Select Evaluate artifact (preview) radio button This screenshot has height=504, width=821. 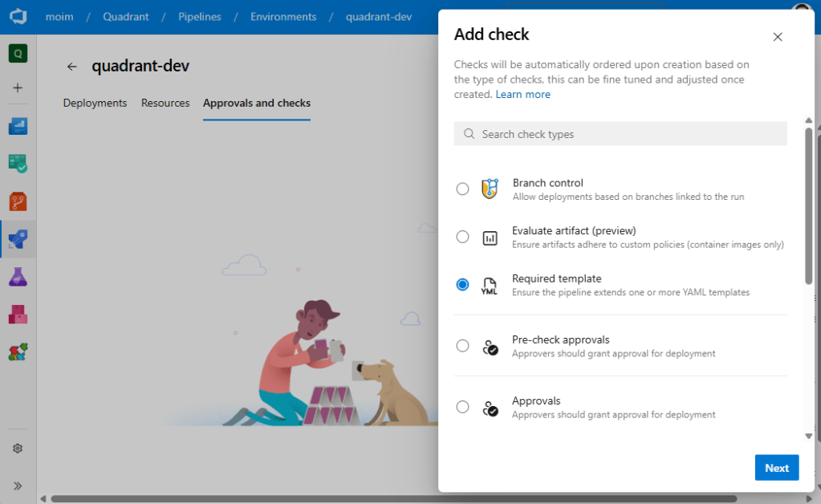(x=462, y=237)
